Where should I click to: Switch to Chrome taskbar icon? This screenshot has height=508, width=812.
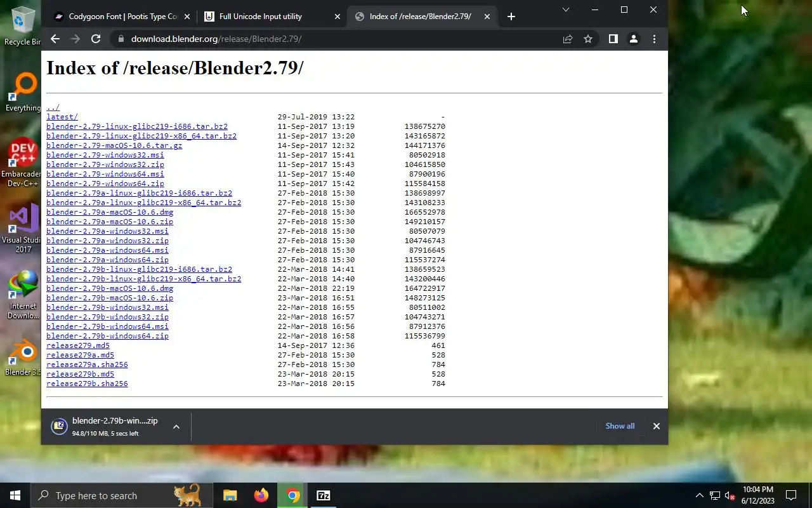click(292, 495)
